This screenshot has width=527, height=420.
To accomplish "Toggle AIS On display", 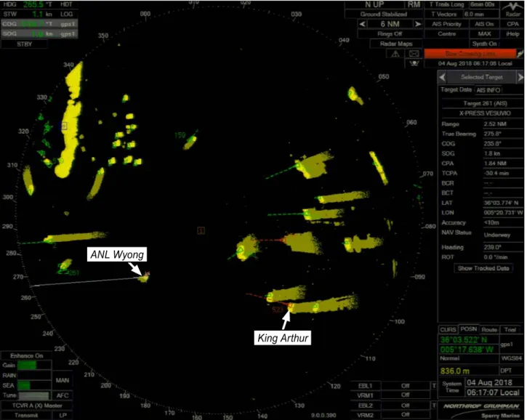I will [484, 24].
